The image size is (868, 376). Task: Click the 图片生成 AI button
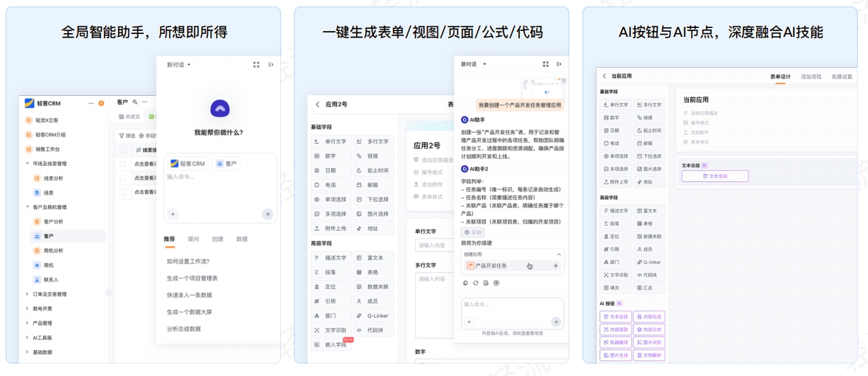pos(615,355)
